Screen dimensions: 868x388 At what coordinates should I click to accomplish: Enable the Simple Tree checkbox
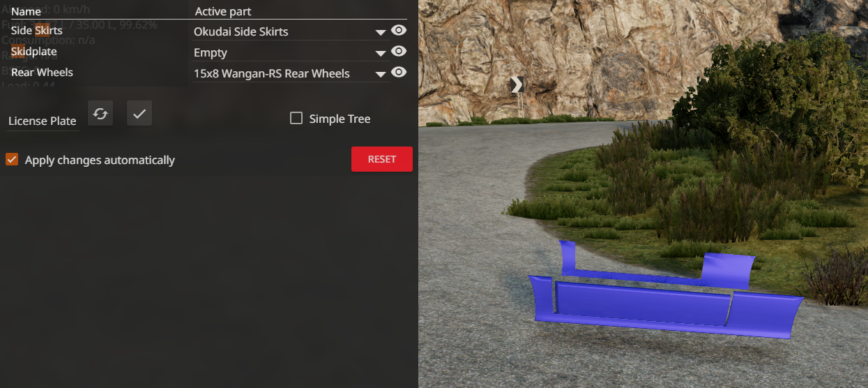[x=296, y=119]
